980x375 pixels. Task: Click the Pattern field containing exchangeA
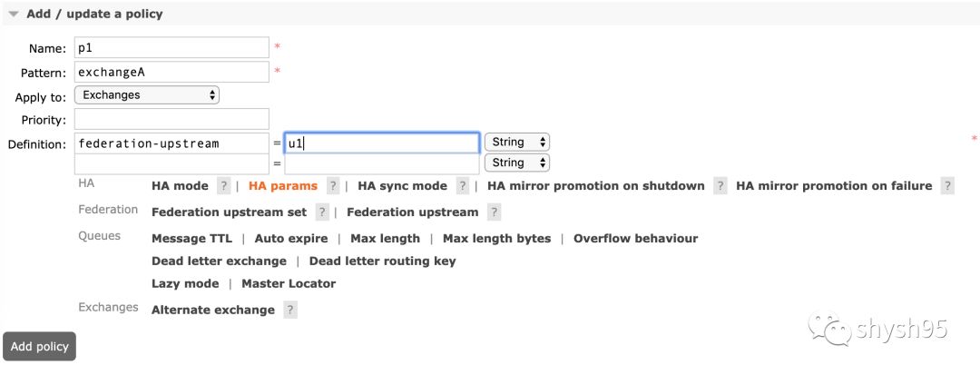(172, 72)
